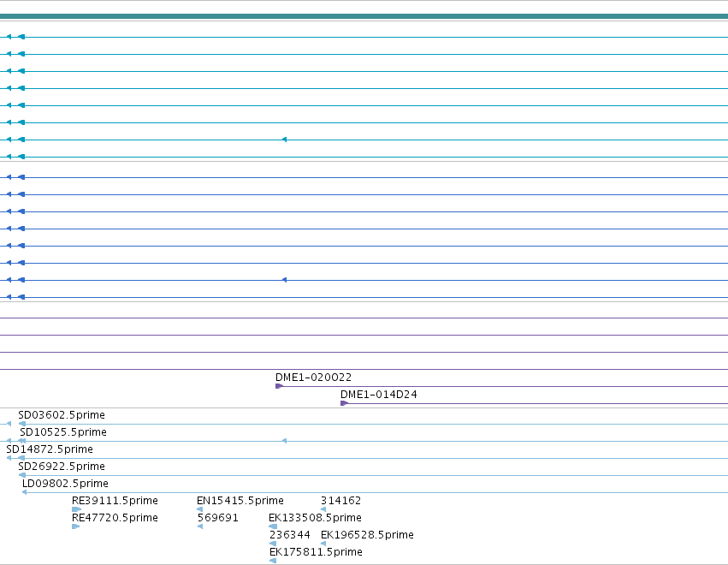Select the right-pointing arrow under RE47720.5prime
728x565 pixels.
[x=75, y=526]
